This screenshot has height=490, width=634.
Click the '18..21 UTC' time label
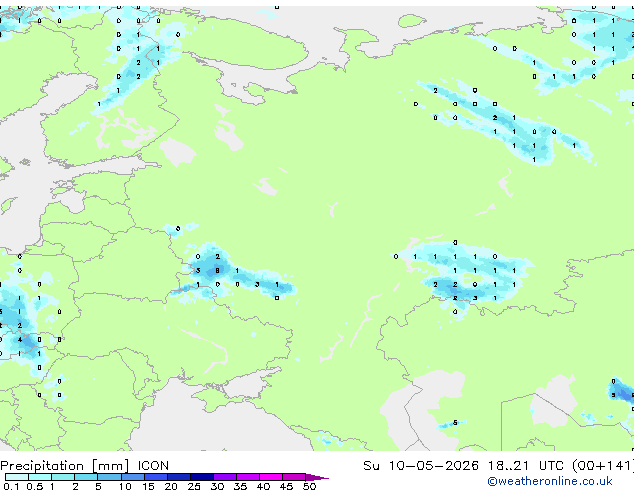(526, 466)
